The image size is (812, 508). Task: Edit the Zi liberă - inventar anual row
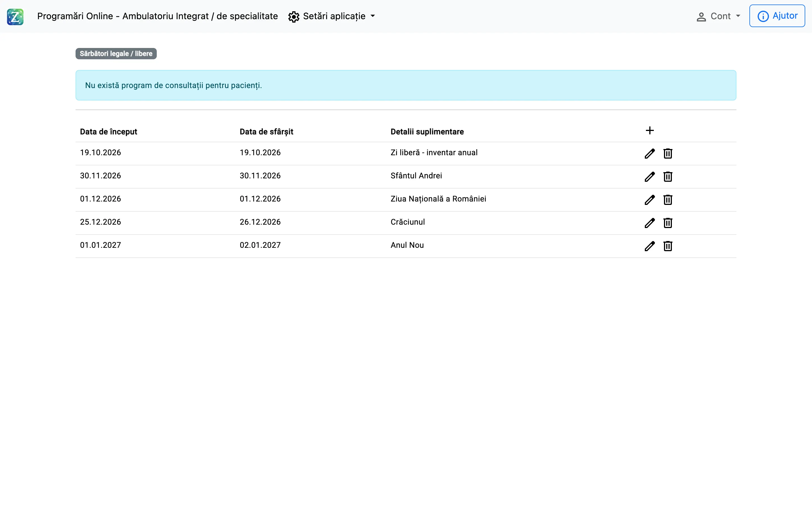tap(650, 154)
